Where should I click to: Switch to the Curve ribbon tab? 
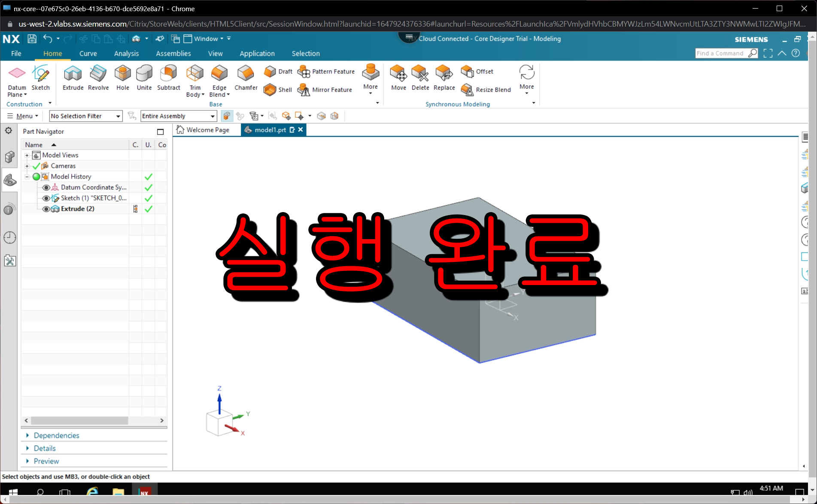88,53
